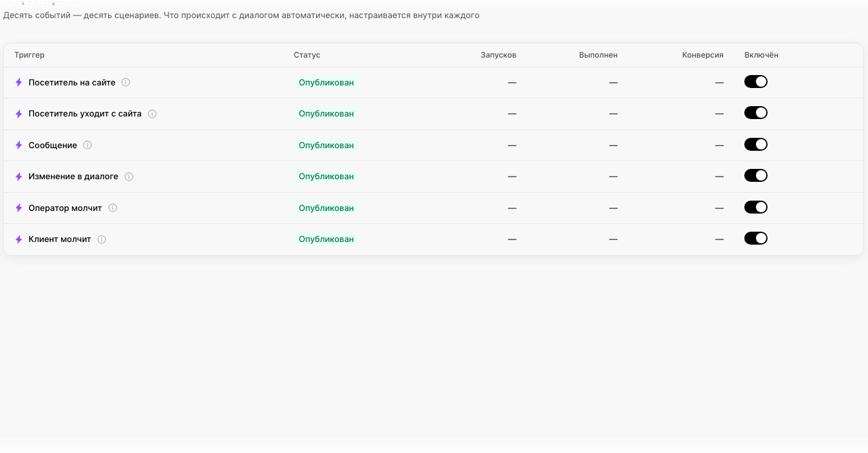Turn off the «Посетитель уходит с сайта» switch
The width and height of the screenshot is (868, 453).
[x=756, y=113]
